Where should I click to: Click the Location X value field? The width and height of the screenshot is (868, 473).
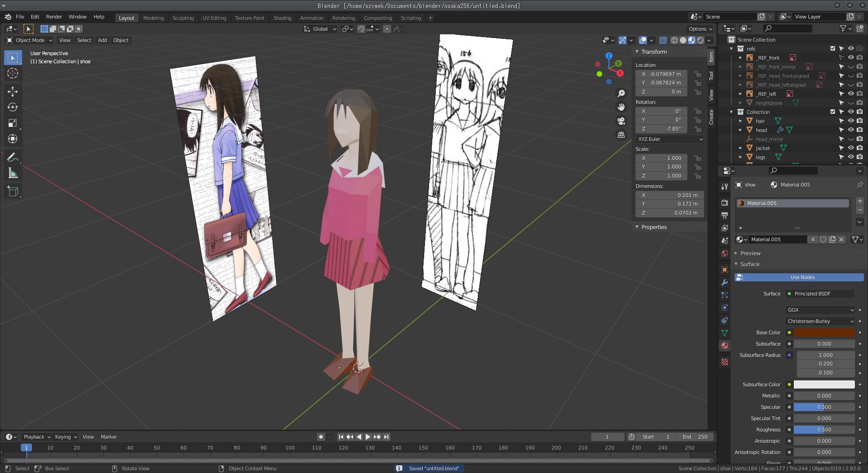[661, 74]
